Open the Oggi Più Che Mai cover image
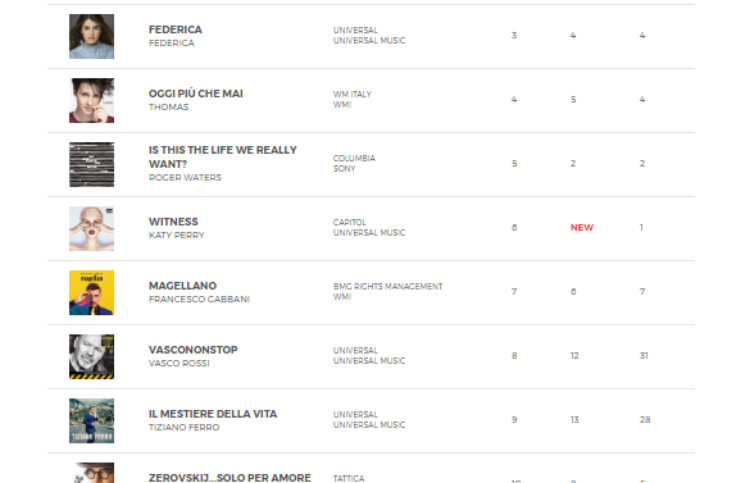 coord(91,101)
